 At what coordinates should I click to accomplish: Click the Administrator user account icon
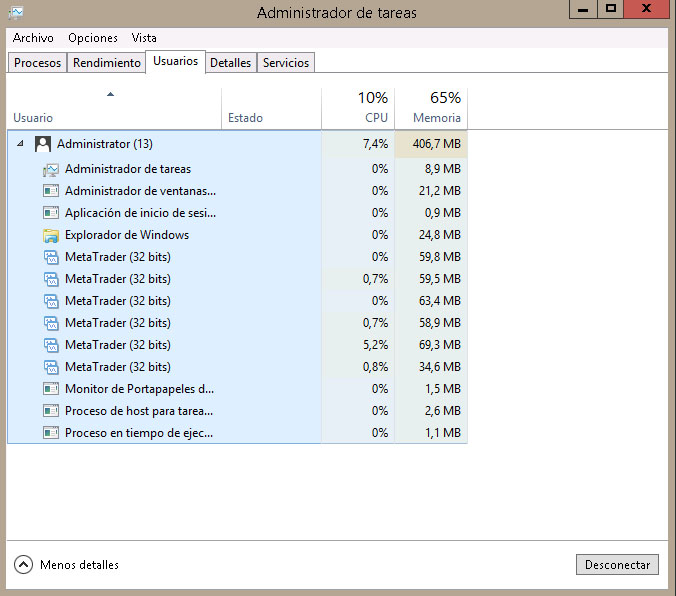coord(43,144)
